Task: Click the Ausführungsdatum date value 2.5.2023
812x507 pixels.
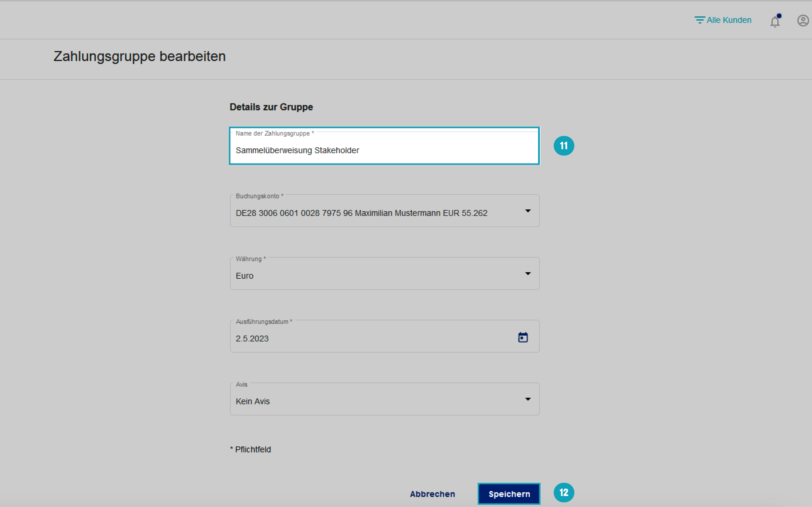Action: pos(252,339)
